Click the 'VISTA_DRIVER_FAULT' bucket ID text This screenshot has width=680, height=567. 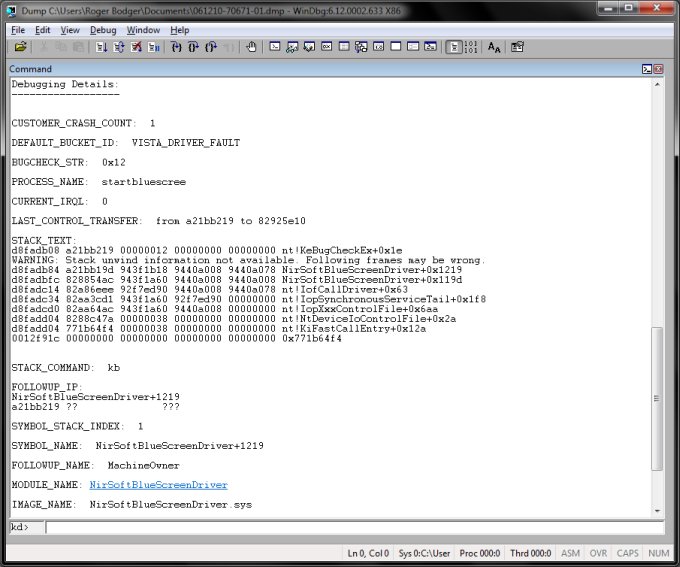pyautogui.click(x=186, y=143)
